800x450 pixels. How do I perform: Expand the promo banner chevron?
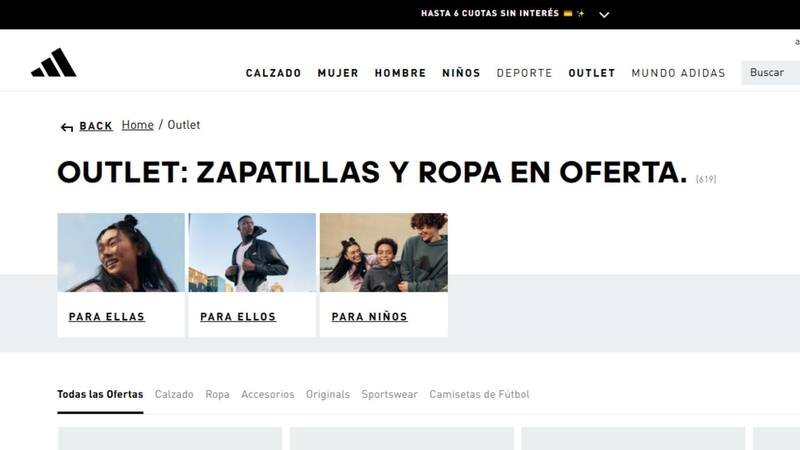[604, 15]
